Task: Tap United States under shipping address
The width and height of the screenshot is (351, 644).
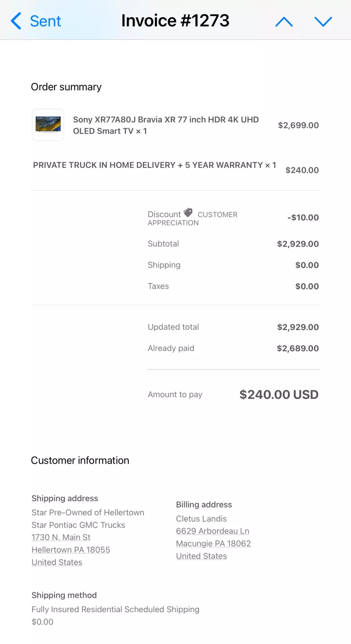Action: 57,562
